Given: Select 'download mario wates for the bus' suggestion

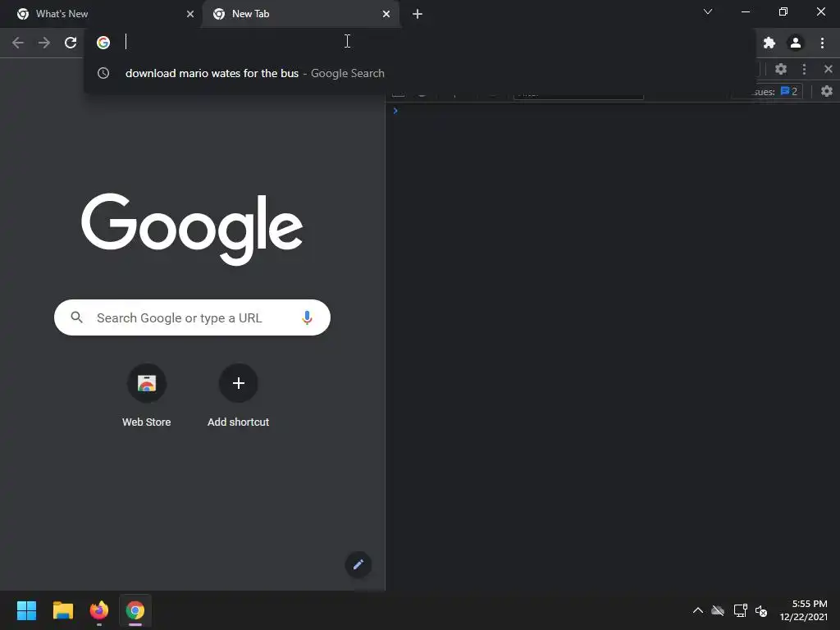Looking at the screenshot, I should click(x=419, y=73).
